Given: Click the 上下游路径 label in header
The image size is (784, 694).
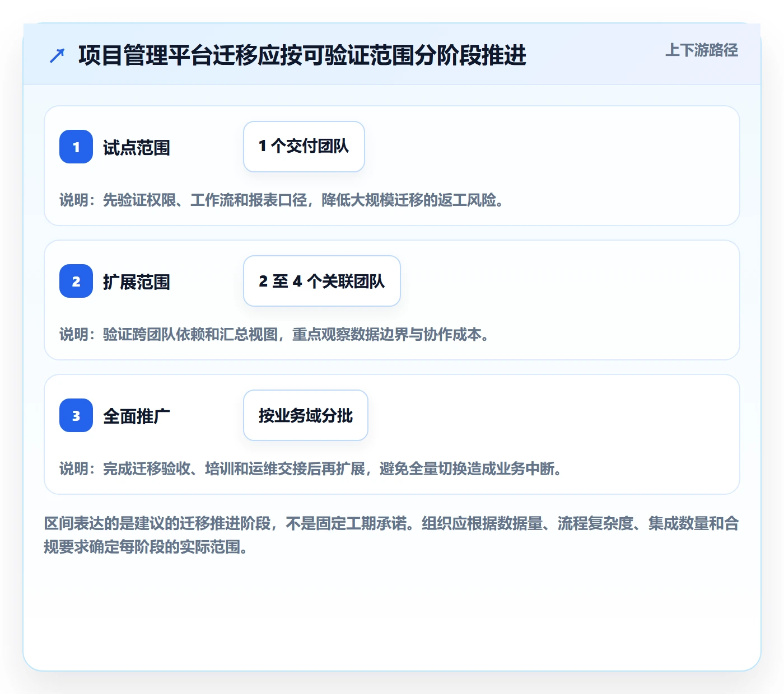Looking at the screenshot, I should 702,50.
